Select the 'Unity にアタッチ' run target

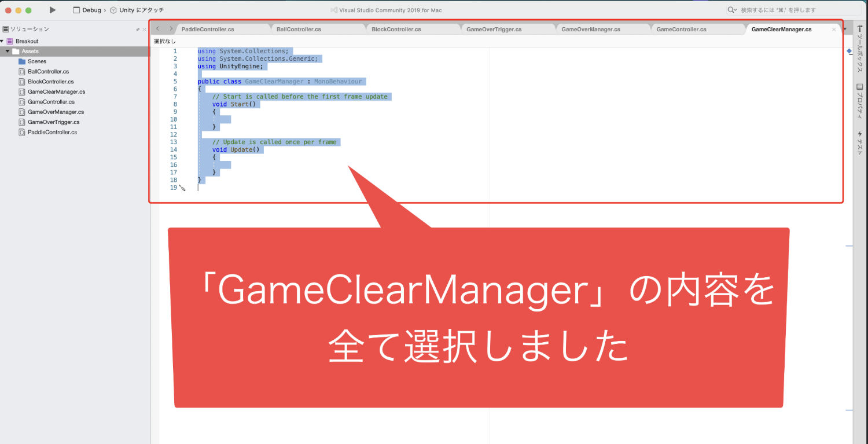point(137,10)
